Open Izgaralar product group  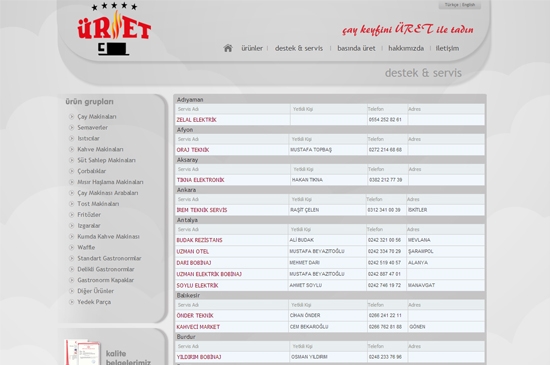pyautogui.click(x=89, y=225)
